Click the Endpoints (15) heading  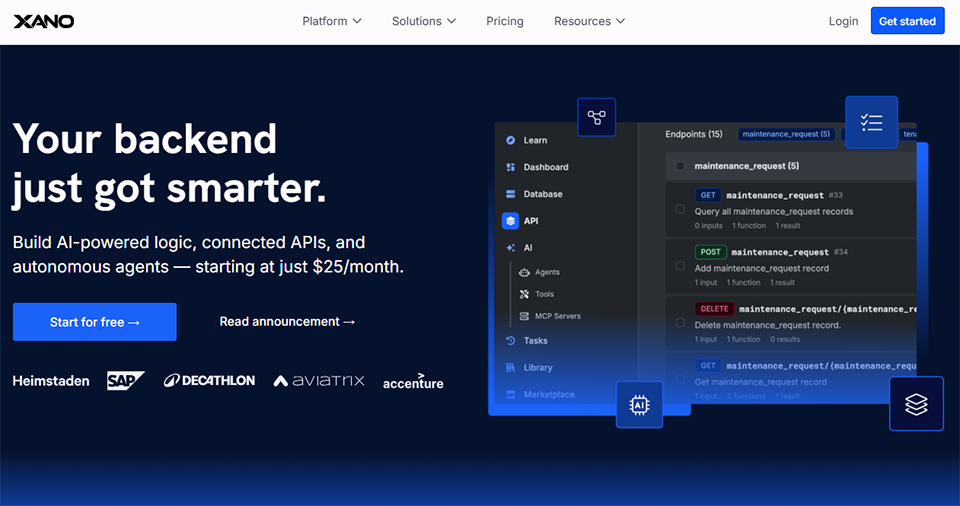coord(694,134)
